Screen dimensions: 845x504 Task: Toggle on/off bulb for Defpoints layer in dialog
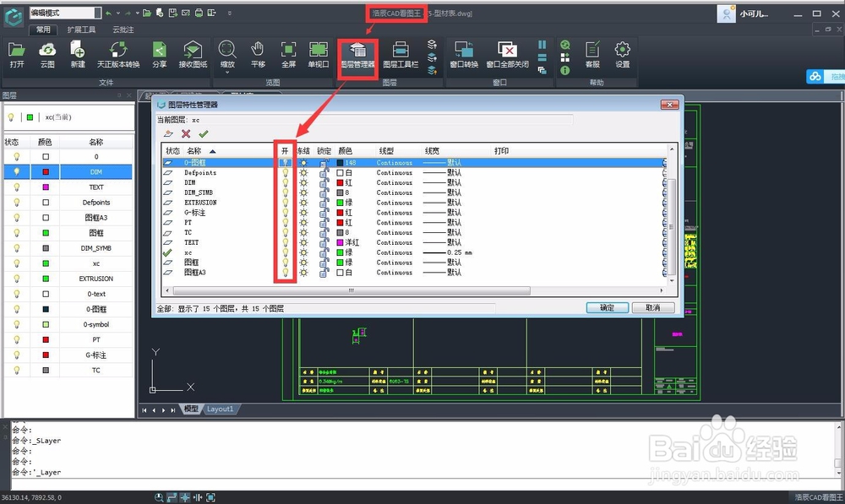click(285, 173)
